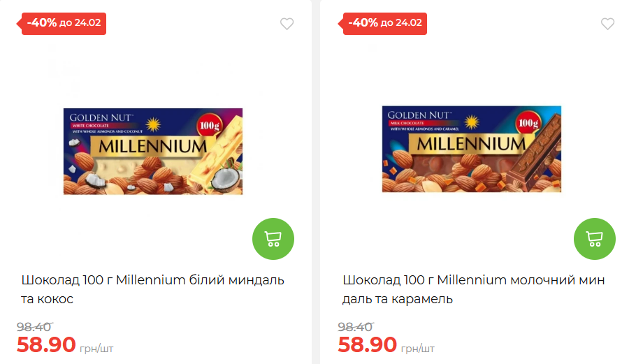Click the Golden Nut text on white chocolate pack
Screen dimensions: 629x364
click(x=96, y=116)
